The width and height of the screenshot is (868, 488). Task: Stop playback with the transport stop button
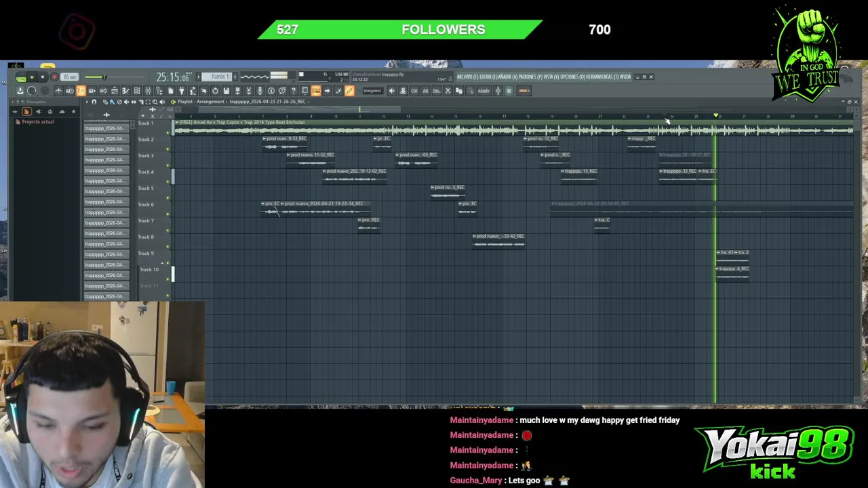[x=42, y=77]
